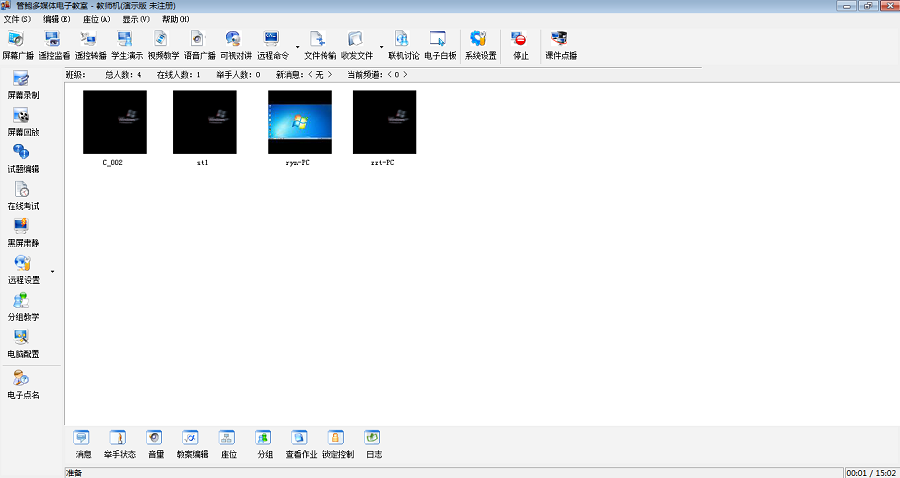Open the 座位 seat arrangement
This screenshot has height=478, width=900.
(228, 444)
